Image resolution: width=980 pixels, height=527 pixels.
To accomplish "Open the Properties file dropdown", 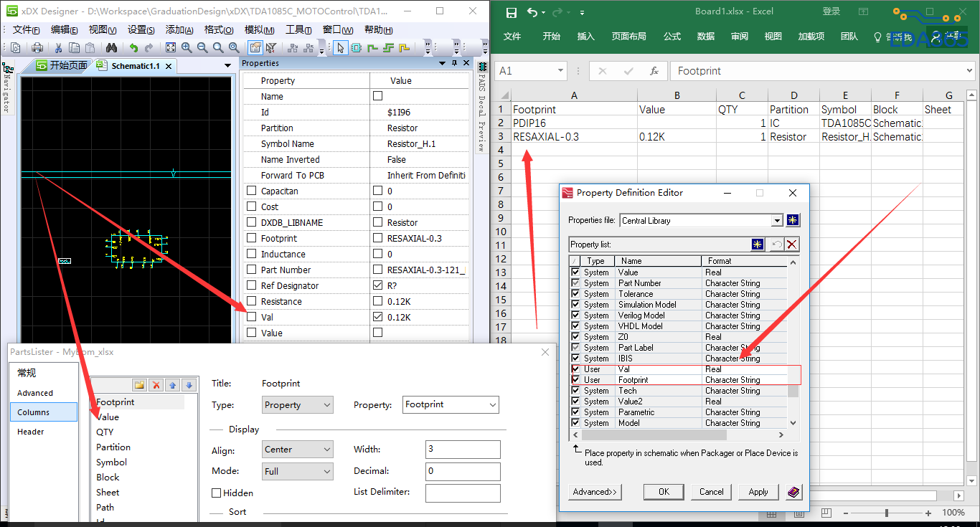I will (776, 221).
